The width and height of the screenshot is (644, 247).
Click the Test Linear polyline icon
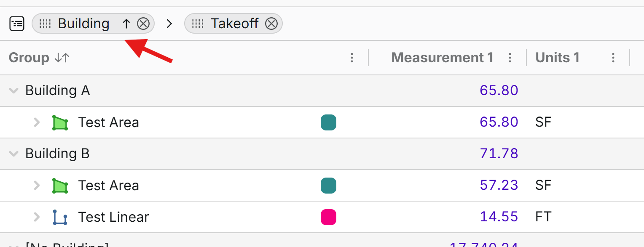tap(60, 217)
